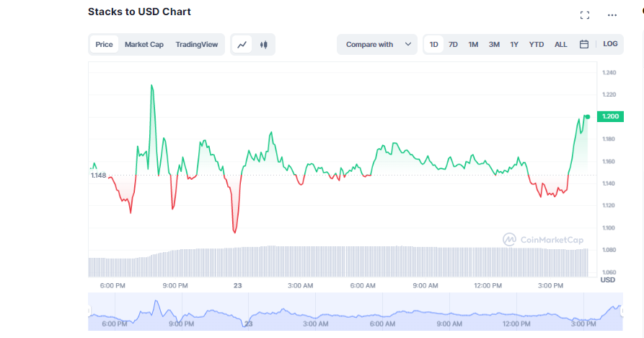Select the 1M time range
Viewport: 644px width, 338px height.
(x=473, y=44)
